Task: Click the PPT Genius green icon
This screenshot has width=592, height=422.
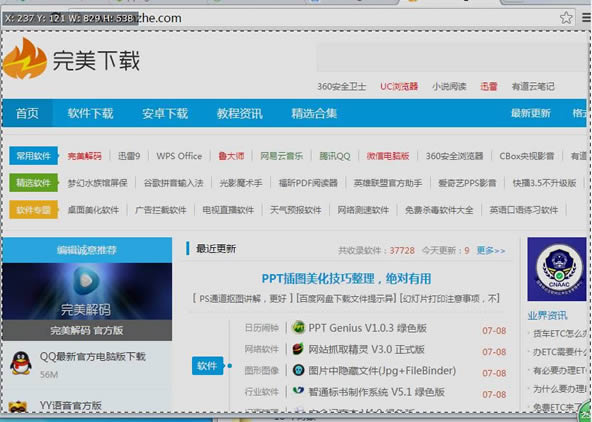Action: pyautogui.click(x=299, y=328)
